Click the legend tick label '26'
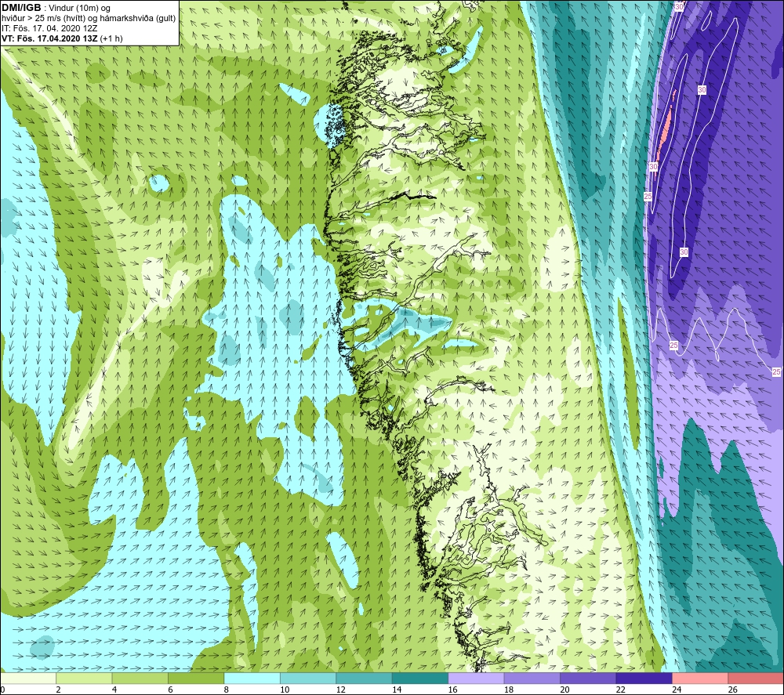784x695 pixels. [732, 690]
